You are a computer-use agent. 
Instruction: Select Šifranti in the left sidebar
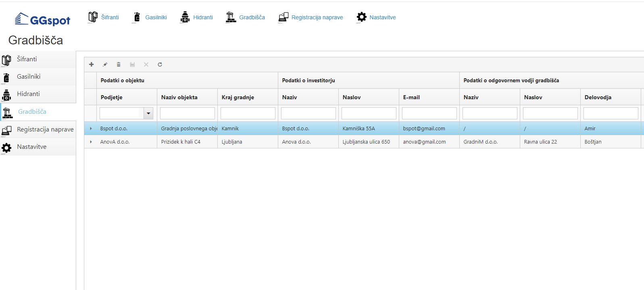[x=27, y=59]
